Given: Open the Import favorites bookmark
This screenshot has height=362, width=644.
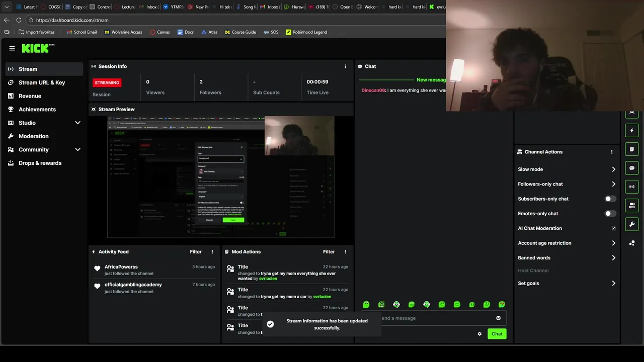Looking at the screenshot, I should pos(36,32).
